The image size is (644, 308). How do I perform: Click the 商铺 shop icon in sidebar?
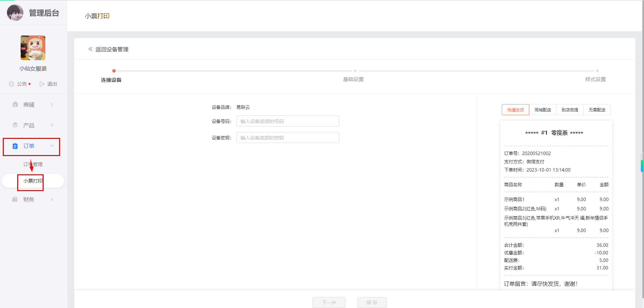pos(15,104)
